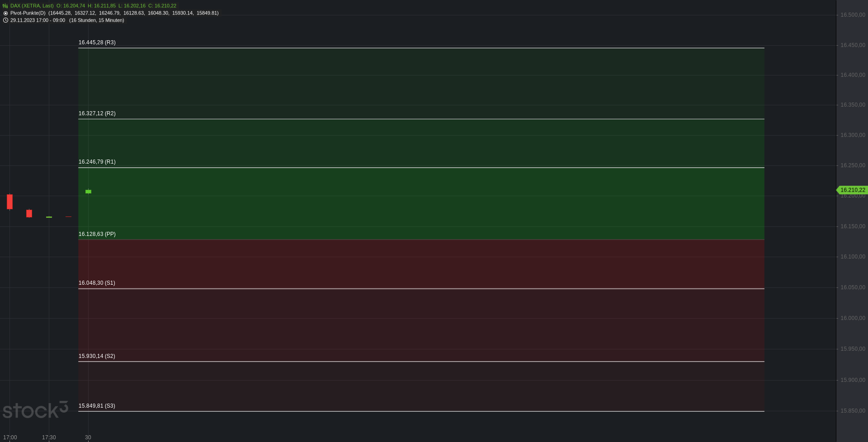Click the stock3 watermark logo
The width and height of the screenshot is (868, 442).
point(35,410)
